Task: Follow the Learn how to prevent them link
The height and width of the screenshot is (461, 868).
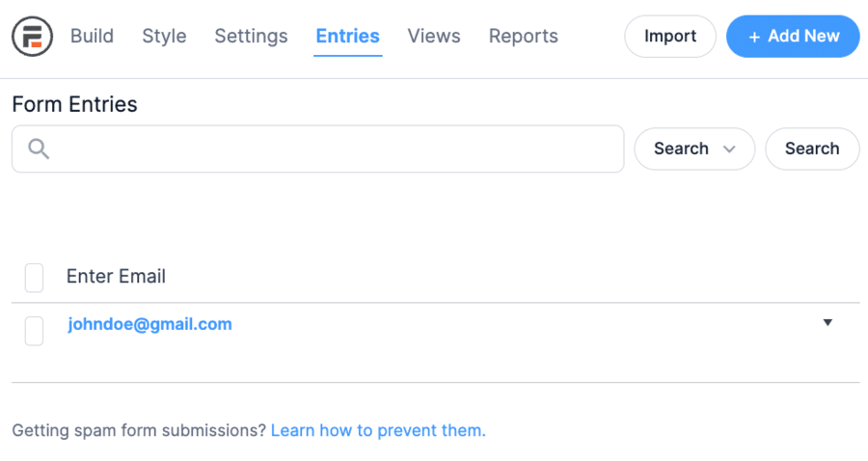Action: coord(378,430)
